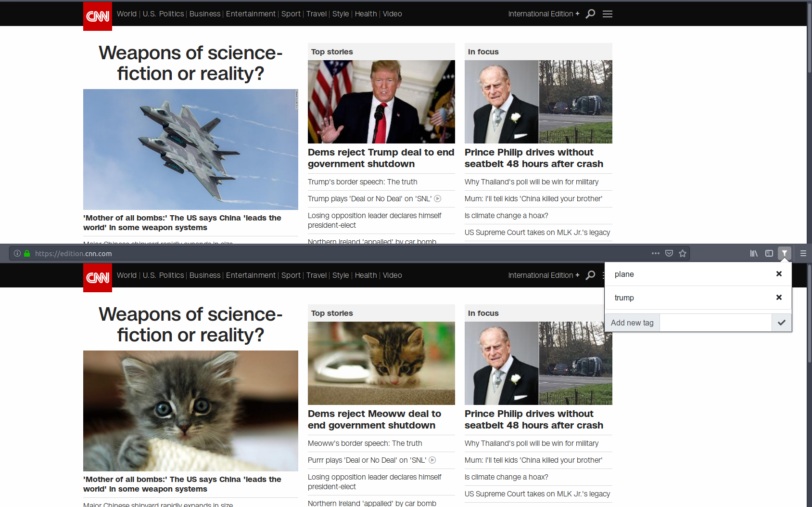Click the Prince Philip photo beside the Trump photo

click(538, 102)
